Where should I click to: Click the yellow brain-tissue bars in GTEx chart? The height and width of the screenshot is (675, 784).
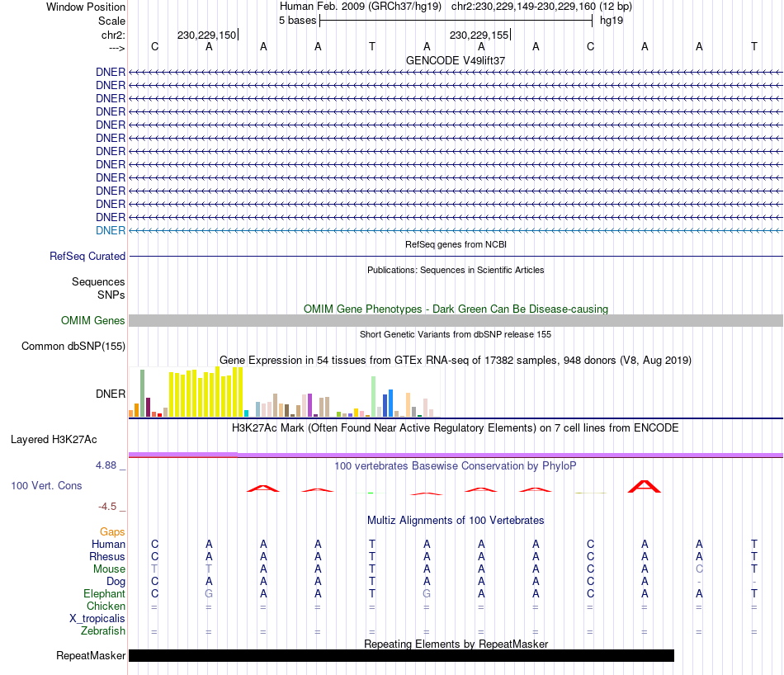click(x=206, y=393)
